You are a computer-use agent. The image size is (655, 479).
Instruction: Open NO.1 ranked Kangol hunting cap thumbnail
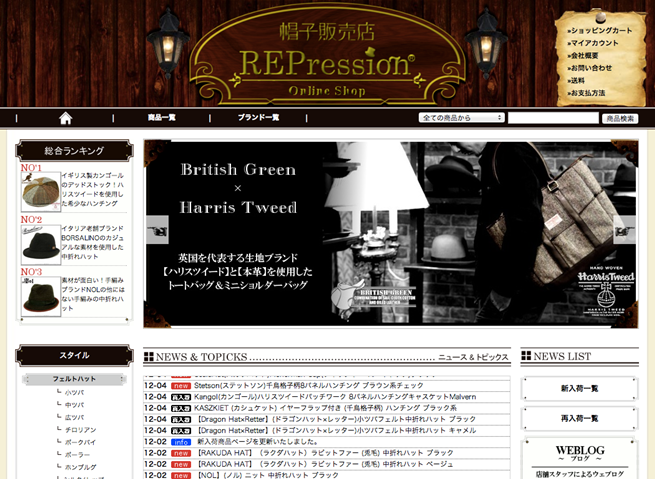[x=41, y=192]
